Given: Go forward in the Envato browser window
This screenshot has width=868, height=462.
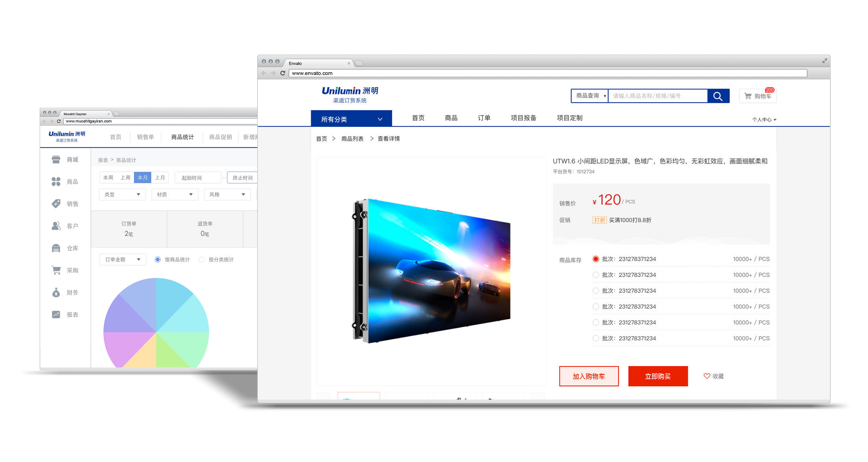Looking at the screenshot, I should [273, 73].
